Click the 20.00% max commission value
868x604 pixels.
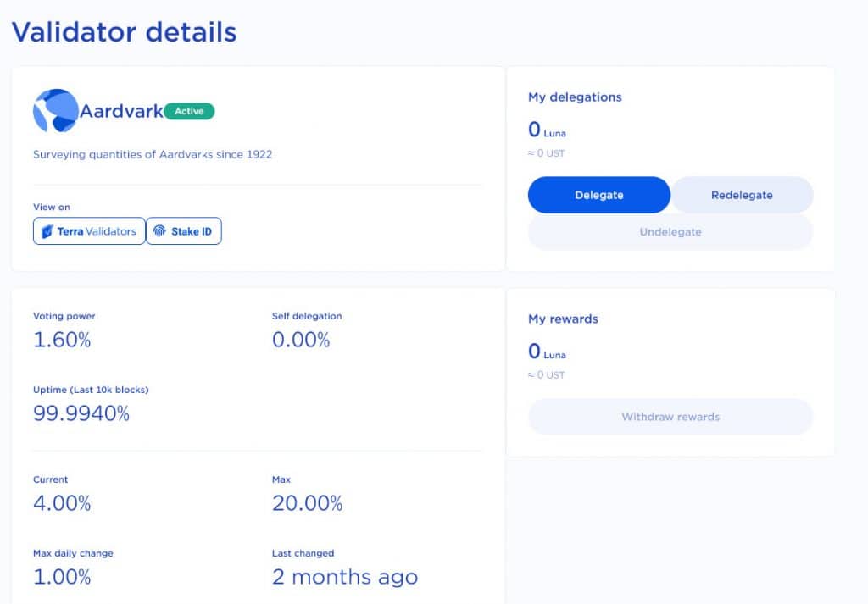click(x=307, y=503)
